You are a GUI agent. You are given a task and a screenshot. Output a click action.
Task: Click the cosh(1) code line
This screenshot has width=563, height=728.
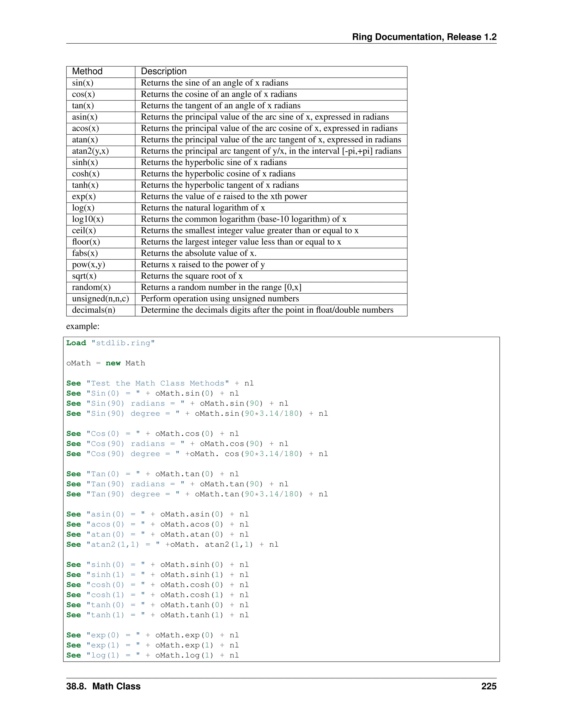[158, 595]
